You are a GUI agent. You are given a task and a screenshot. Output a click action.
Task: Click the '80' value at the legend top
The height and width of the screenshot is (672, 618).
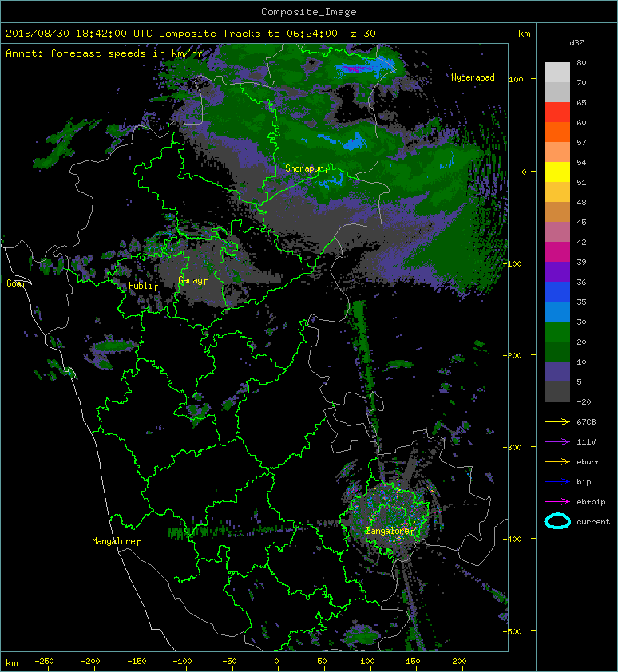pos(581,62)
